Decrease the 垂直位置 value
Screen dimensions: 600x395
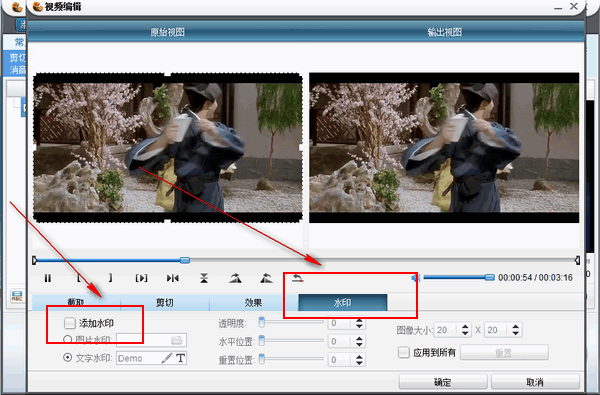pos(359,362)
